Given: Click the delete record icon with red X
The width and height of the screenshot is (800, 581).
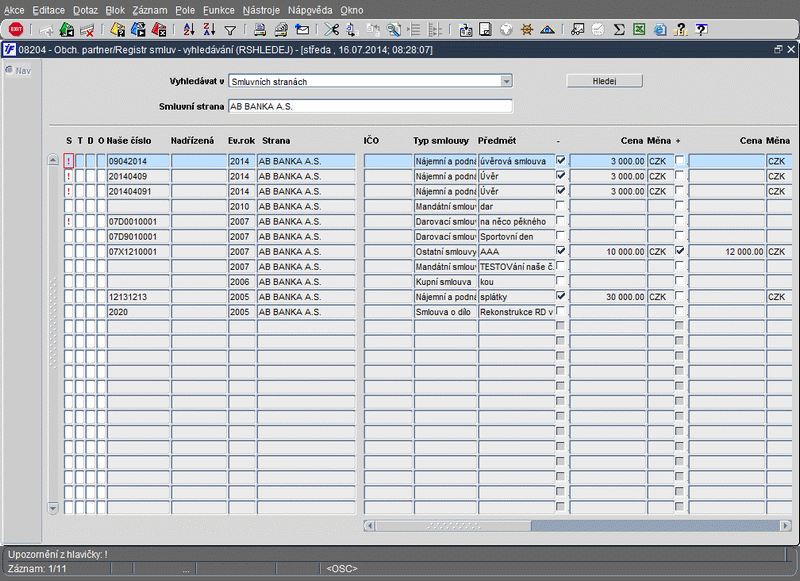Looking at the screenshot, I should pyautogui.click(x=87, y=30).
